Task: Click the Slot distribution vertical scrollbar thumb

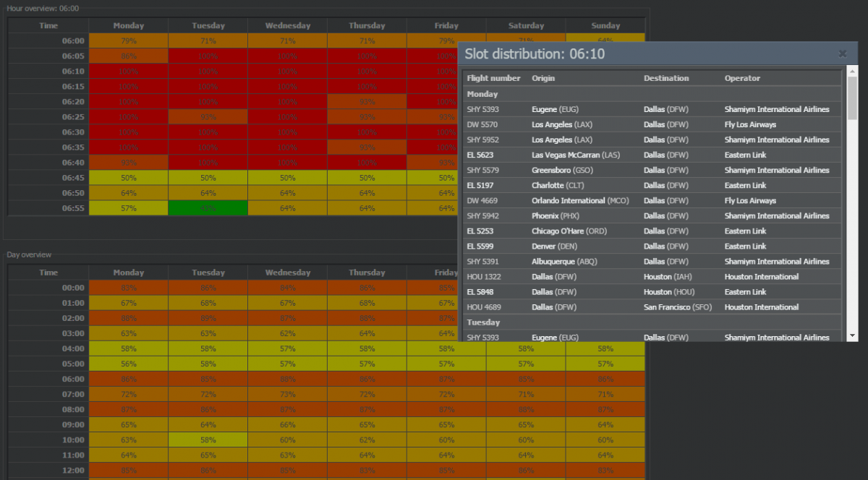Action: 852,98
